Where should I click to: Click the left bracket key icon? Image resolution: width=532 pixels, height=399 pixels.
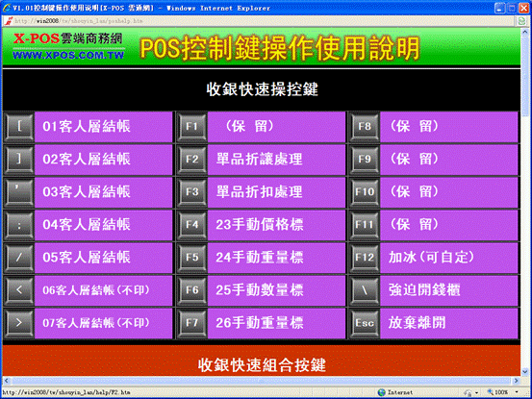tap(19, 127)
